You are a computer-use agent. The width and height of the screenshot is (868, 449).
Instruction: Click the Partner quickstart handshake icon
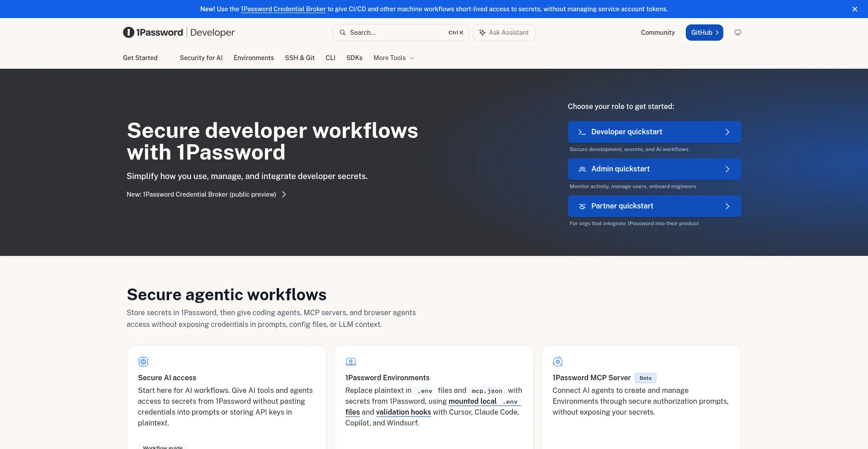[582, 206]
